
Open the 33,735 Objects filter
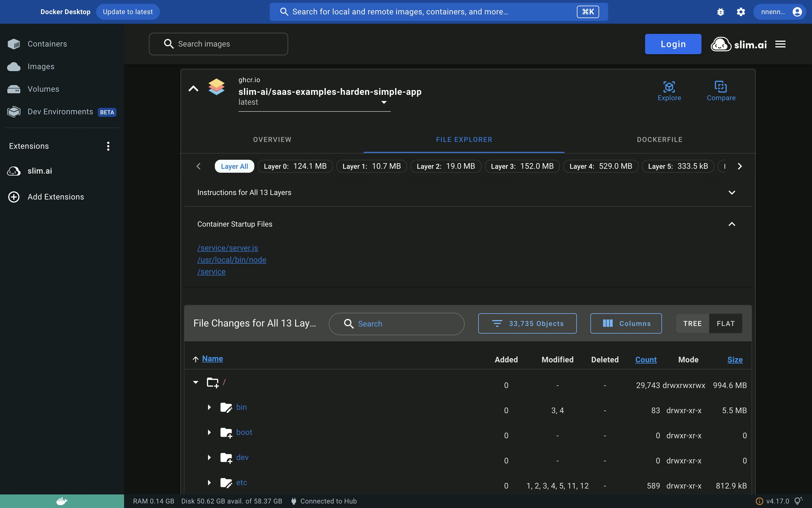point(527,323)
